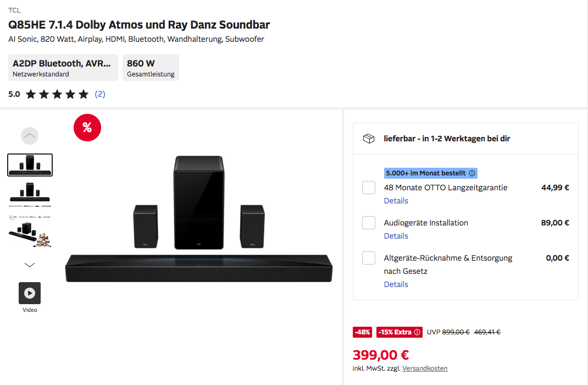Viewport: 588px width, 385px height.
Task: Show Details for Altgeräte-Rücknahme
Action: coord(396,284)
